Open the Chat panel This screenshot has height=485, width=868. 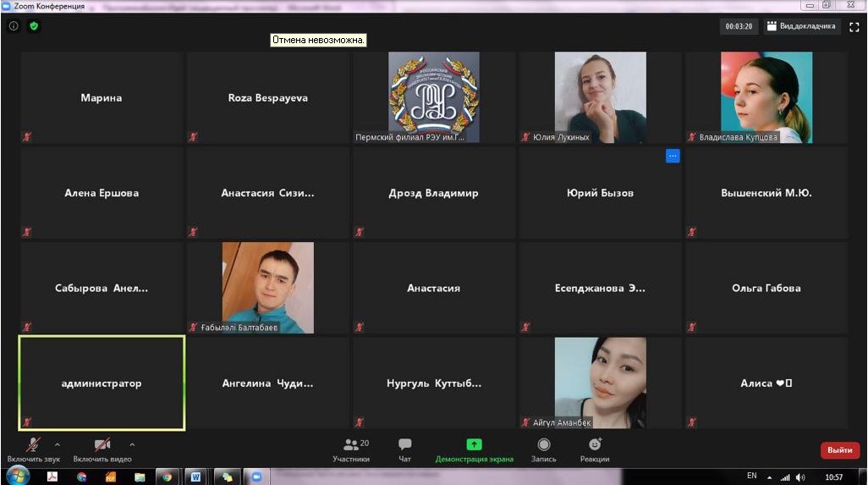pyautogui.click(x=404, y=449)
